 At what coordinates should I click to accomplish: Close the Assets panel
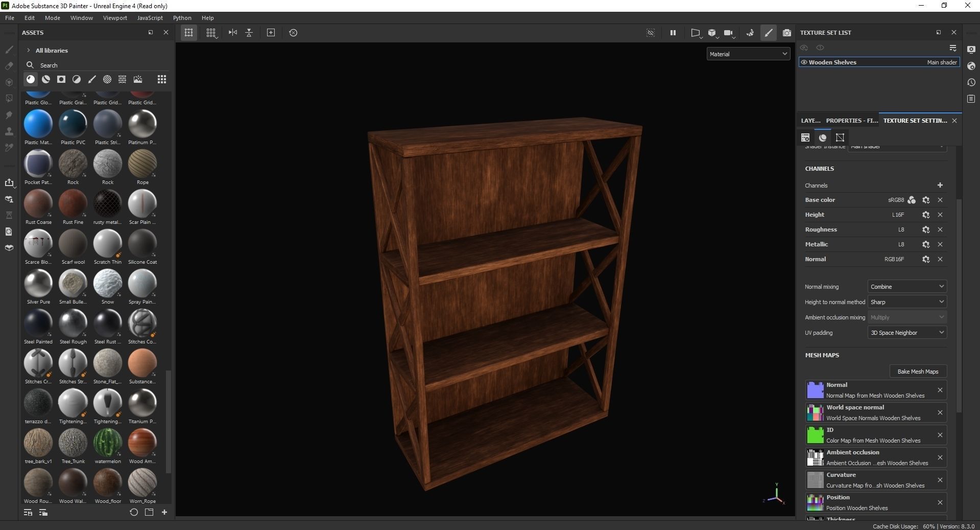click(166, 32)
